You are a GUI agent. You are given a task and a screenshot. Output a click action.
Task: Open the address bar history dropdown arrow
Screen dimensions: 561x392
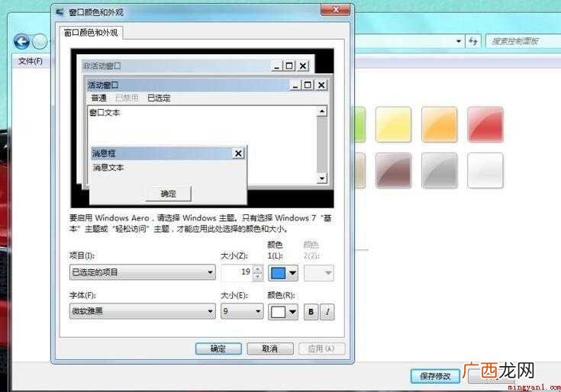coord(459,41)
